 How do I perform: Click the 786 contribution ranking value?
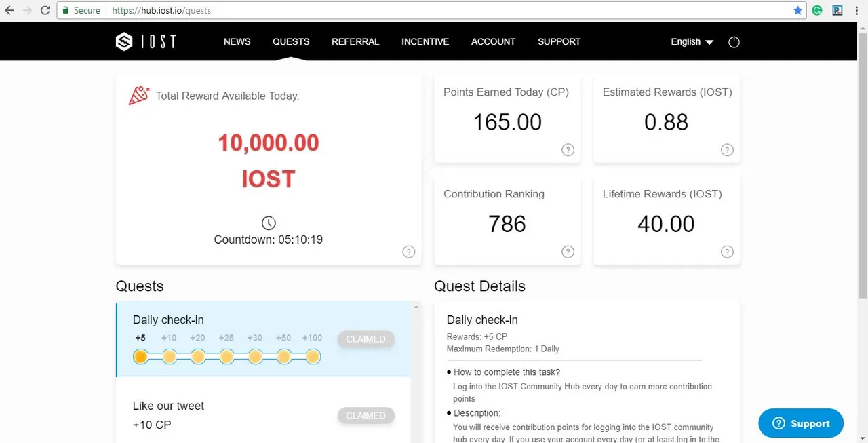pyautogui.click(x=507, y=224)
